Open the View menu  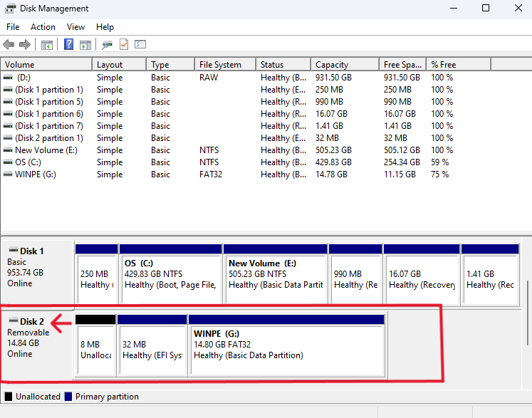[x=75, y=27]
